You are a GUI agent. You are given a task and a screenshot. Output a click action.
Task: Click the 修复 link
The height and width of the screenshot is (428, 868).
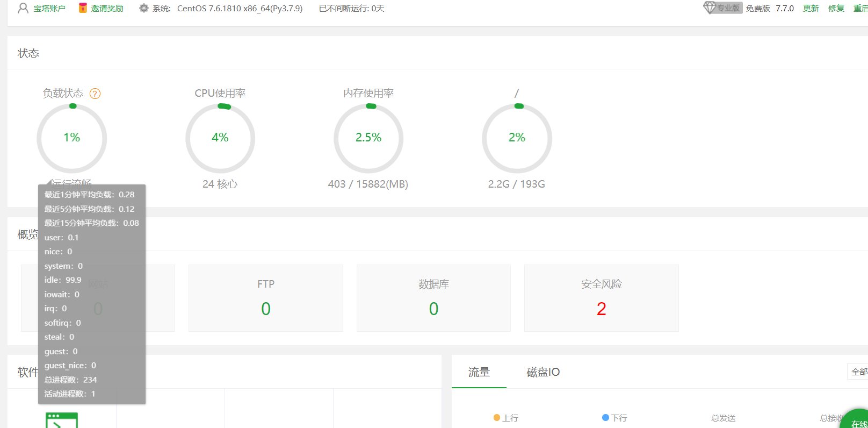point(836,8)
